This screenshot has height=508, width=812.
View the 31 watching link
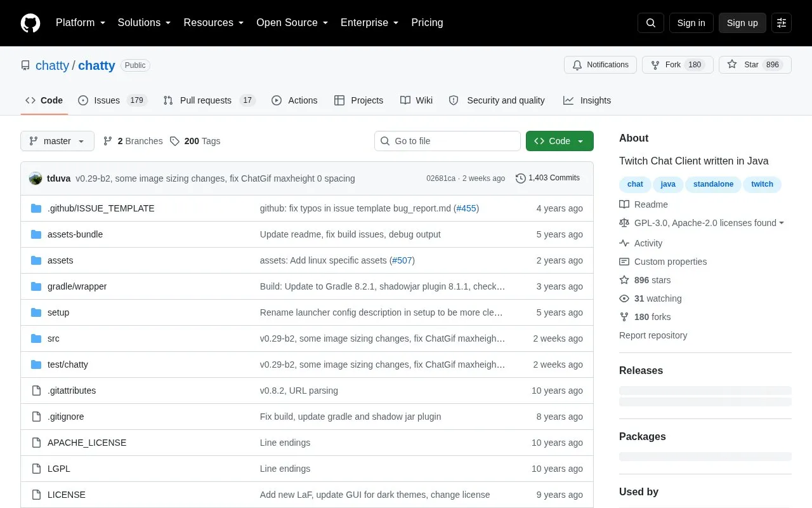click(650, 298)
